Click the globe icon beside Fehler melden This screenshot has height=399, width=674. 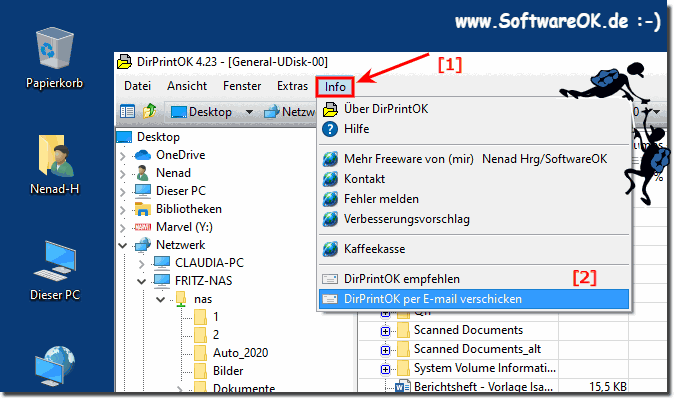tap(330, 199)
